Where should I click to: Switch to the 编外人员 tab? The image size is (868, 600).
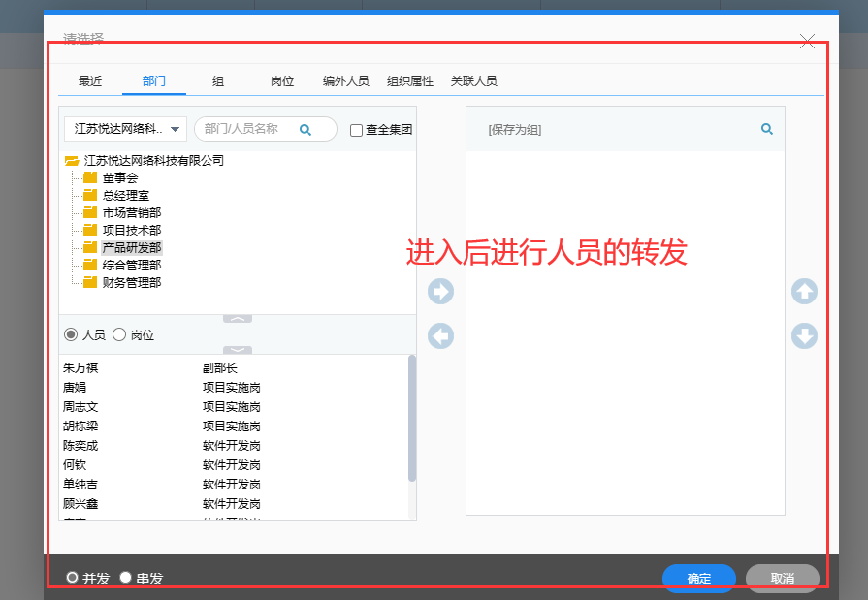click(345, 81)
